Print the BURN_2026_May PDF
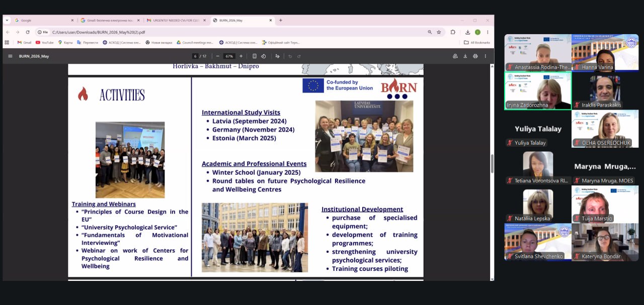Screen dimensions: 644x305 (x=475, y=56)
